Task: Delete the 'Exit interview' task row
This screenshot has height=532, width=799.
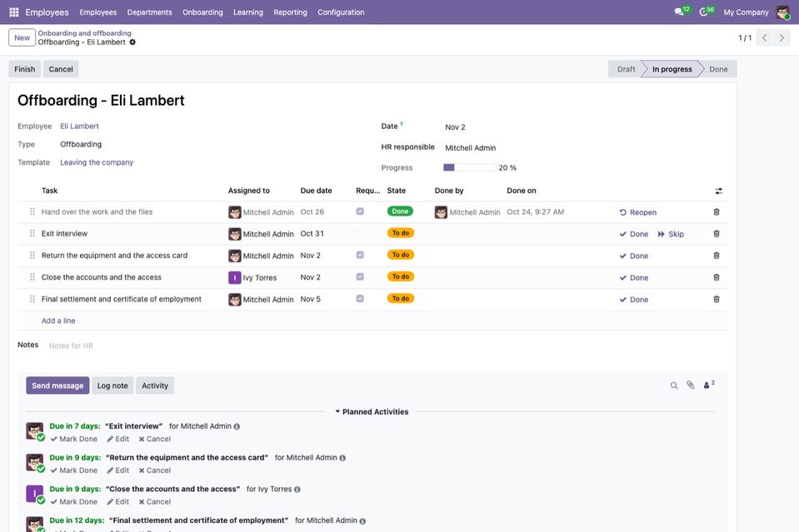Action: click(x=717, y=234)
